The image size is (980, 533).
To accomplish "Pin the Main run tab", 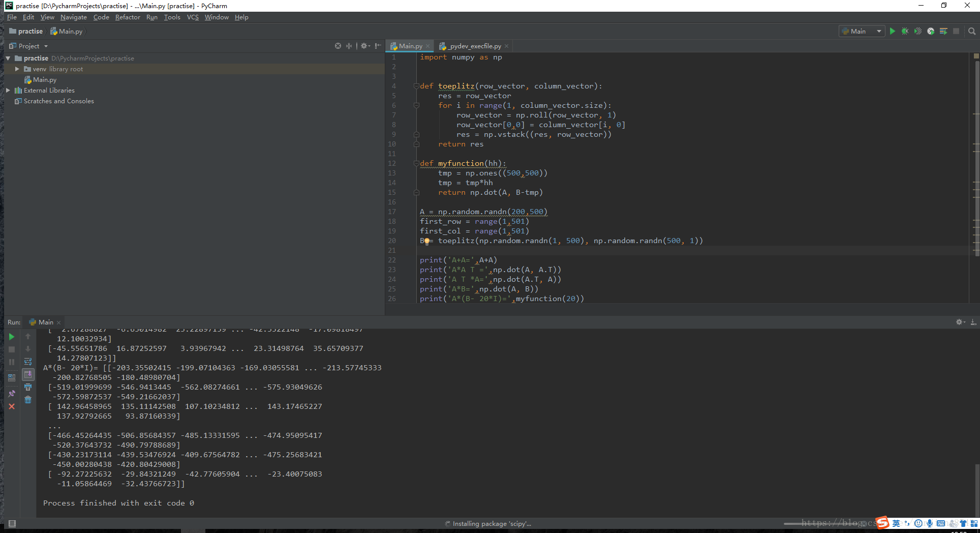I will (12, 394).
